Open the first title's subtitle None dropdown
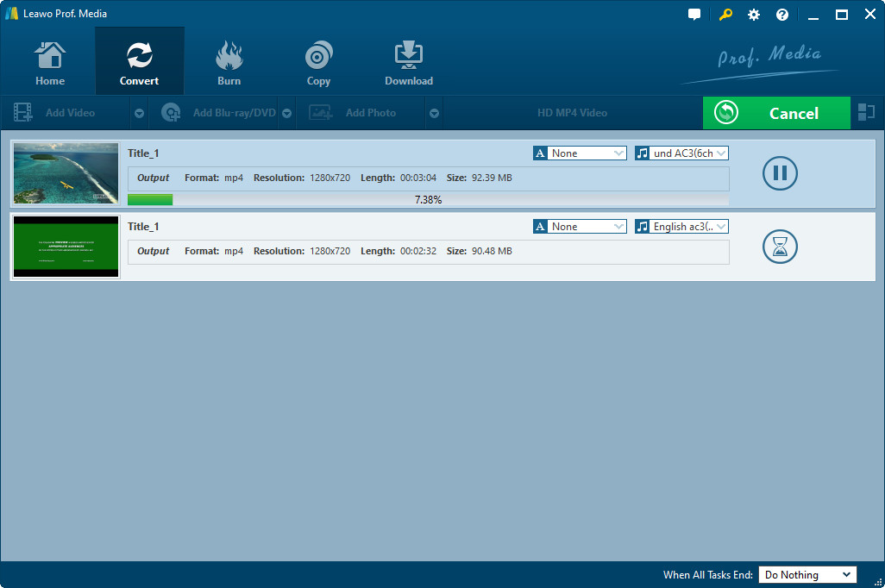 580,153
